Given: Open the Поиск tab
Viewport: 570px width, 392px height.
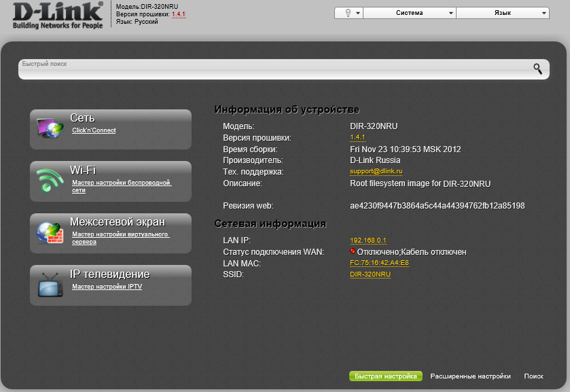Looking at the screenshot, I should [533, 376].
